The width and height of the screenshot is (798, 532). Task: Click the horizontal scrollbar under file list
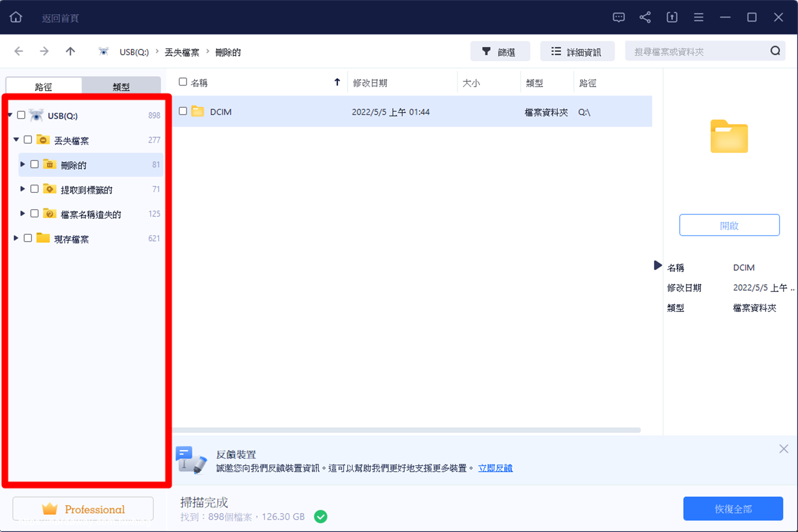point(406,430)
